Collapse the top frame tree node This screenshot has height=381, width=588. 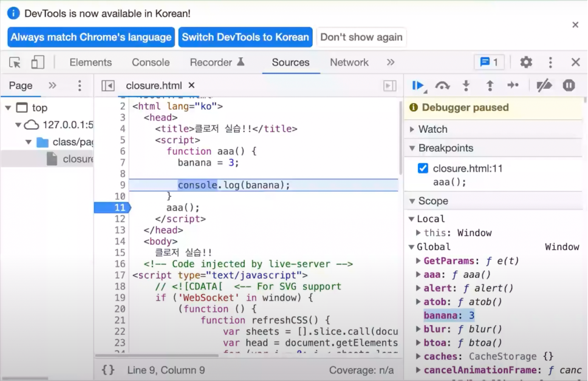click(x=8, y=108)
